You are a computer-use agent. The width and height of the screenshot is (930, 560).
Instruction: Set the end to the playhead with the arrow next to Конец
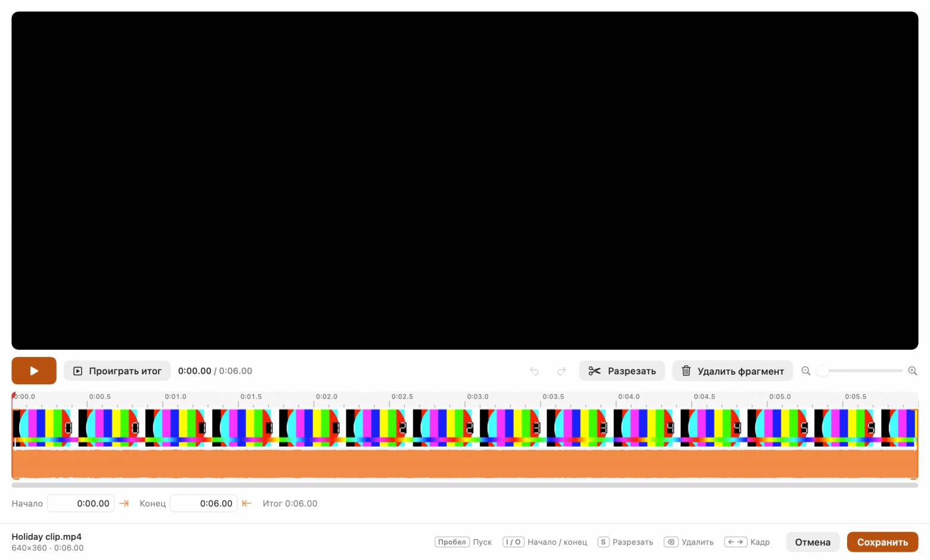(x=247, y=503)
